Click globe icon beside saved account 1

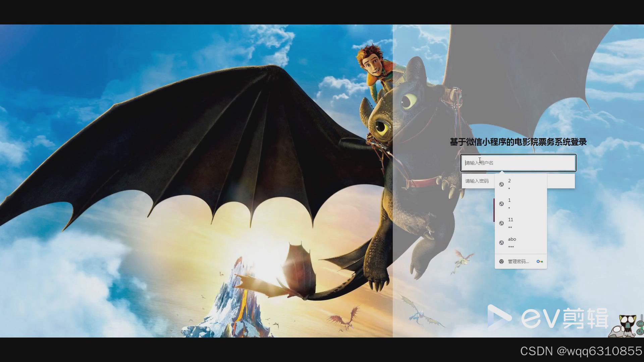point(501,204)
